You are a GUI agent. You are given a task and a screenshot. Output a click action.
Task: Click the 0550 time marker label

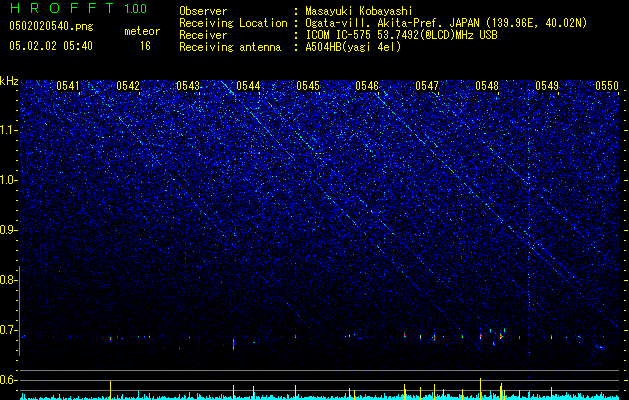[x=607, y=86]
